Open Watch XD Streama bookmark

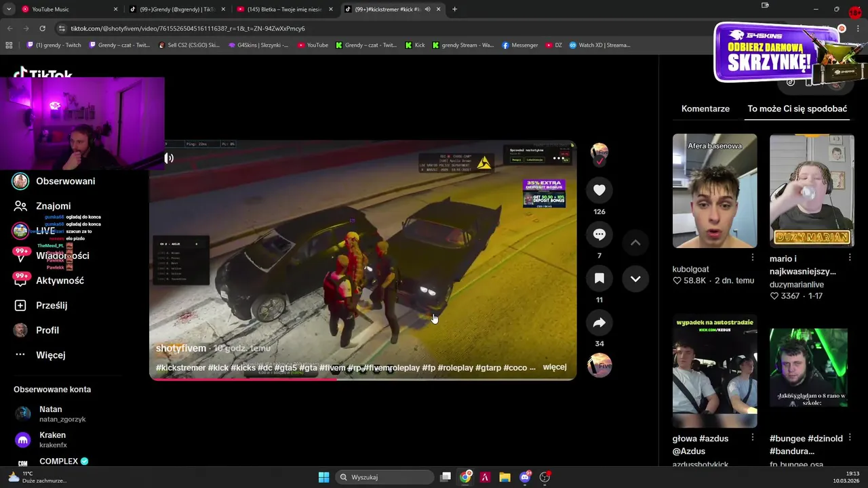pos(599,45)
